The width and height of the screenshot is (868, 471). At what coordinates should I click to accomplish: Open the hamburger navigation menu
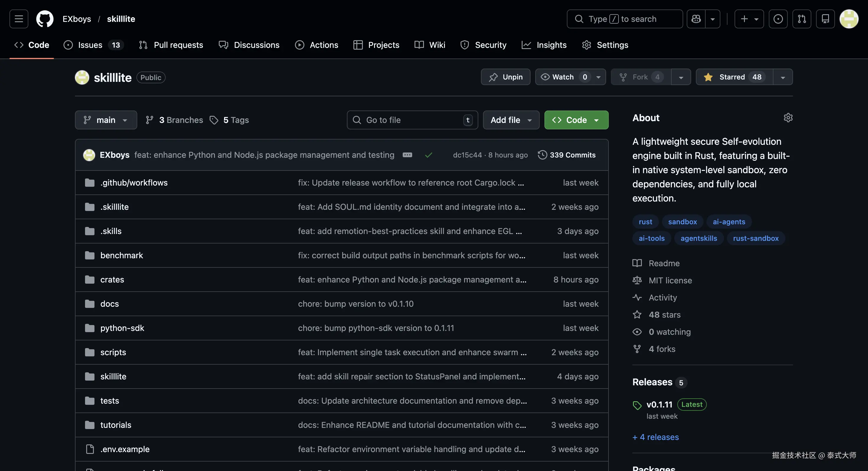[19, 19]
